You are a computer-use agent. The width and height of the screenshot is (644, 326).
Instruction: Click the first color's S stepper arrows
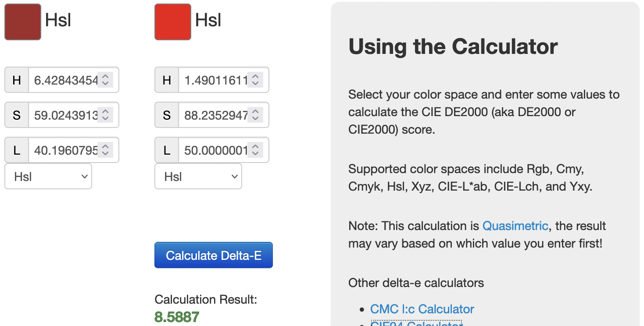[105, 115]
